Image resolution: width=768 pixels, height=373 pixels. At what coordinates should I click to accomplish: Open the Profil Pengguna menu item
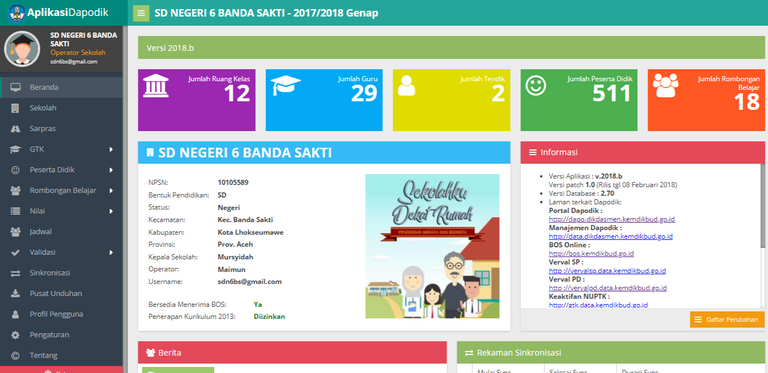pyautogui.click(x=61, y=314)
